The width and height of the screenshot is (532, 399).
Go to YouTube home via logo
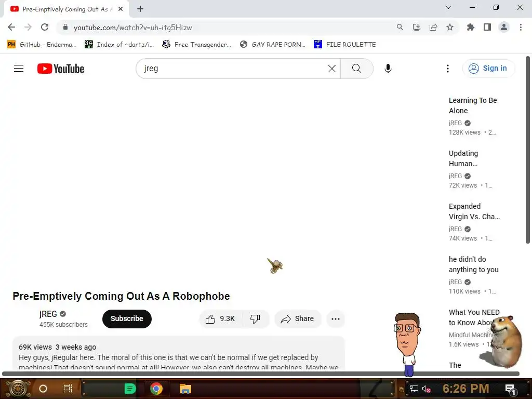[61, 69]
